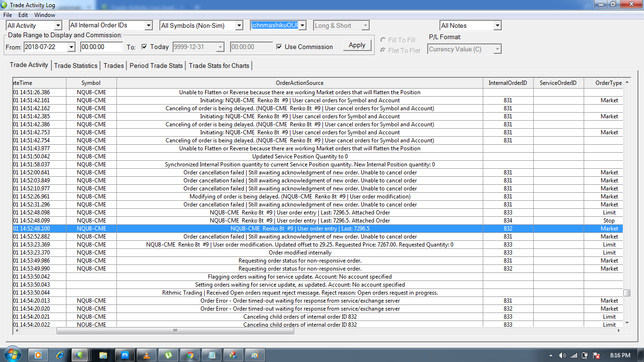Switch to the Trade Activity tab
The image size is (644, 362).
coord(29,65)
